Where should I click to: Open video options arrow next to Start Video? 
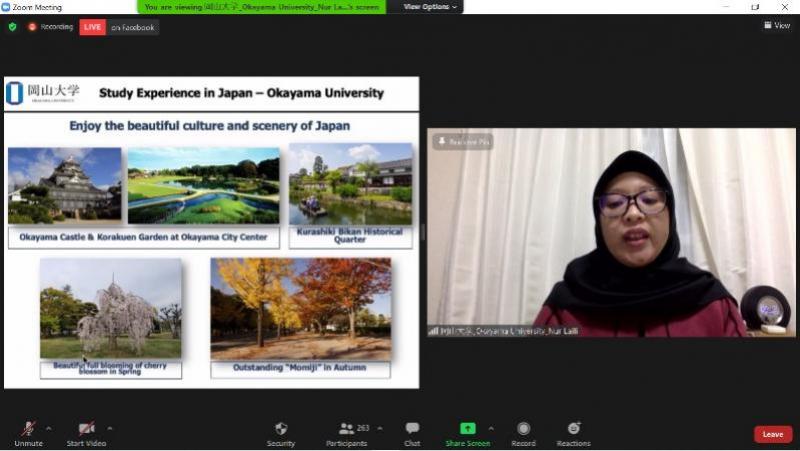click(110, 428)
